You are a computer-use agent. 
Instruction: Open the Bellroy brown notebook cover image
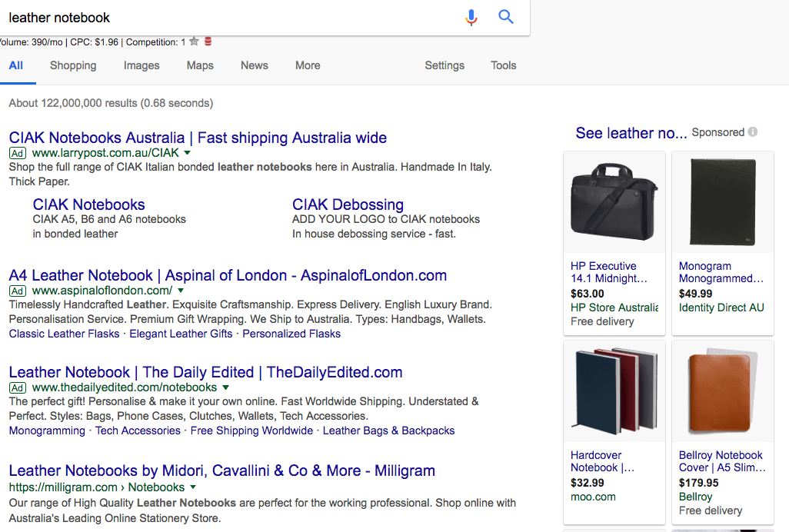click(x=722, y=392)
